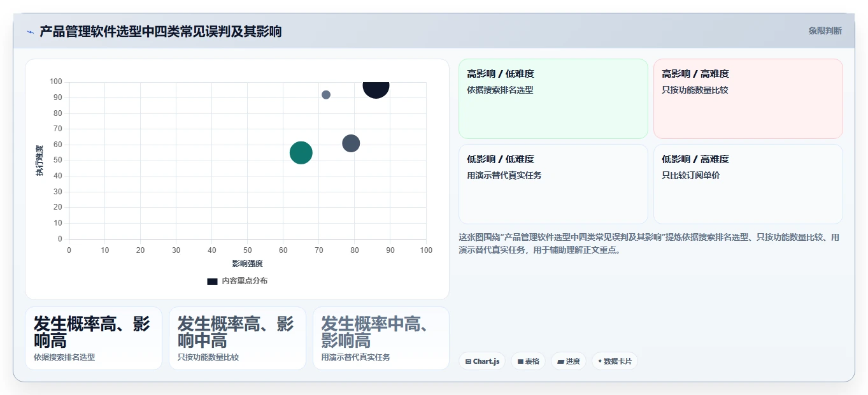Toggle the 内容重点分布 legend swatch
868x395 pixels.
click(212, 281)
